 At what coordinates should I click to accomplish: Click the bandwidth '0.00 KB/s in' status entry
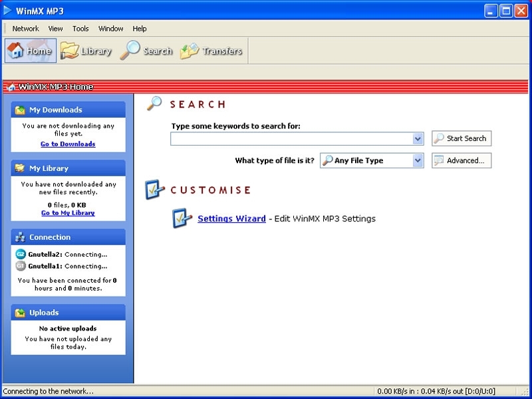point(436,391)
